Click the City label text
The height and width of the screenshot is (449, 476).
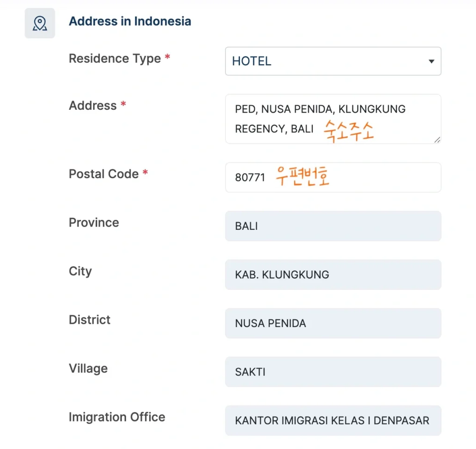(x=80, y=271)
